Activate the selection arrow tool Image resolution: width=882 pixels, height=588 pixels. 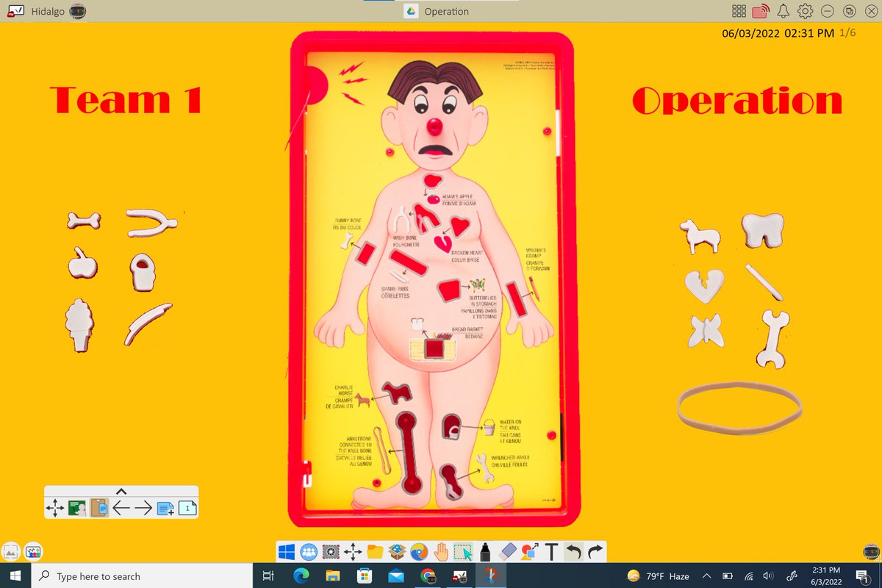[x=464, y=552]
